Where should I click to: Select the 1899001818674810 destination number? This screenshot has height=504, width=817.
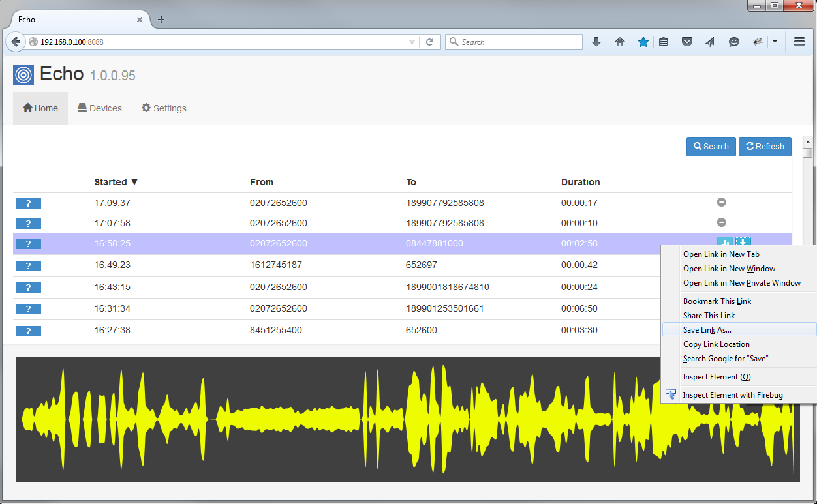(448, 287)
